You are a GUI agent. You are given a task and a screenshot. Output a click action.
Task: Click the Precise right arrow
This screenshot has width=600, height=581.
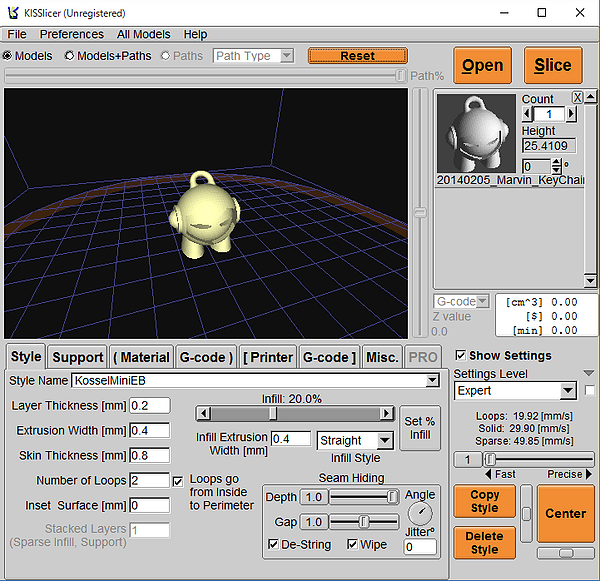tap(589, 474)
